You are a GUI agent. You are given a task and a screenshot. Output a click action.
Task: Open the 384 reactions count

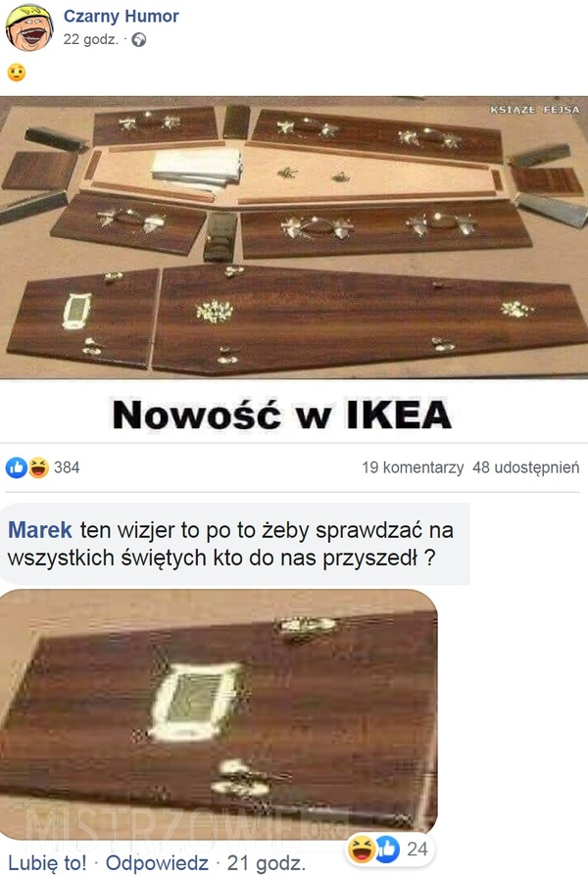tap(67, 467)
